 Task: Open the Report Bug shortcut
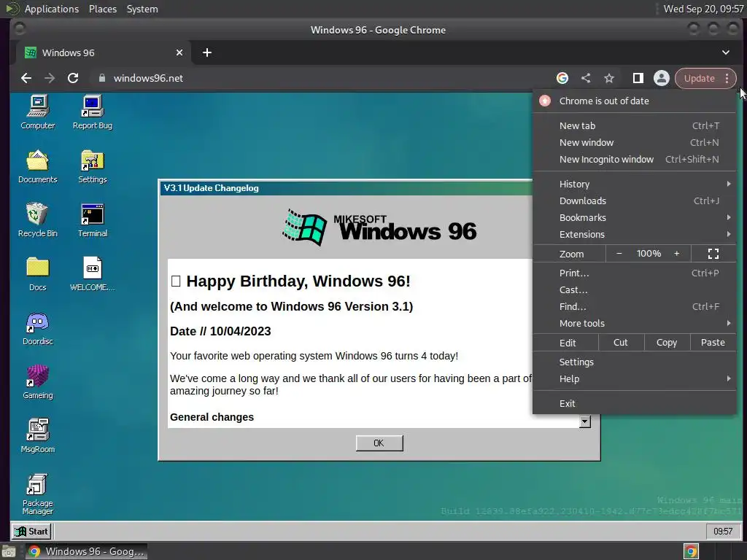click(x=93, y=112)
